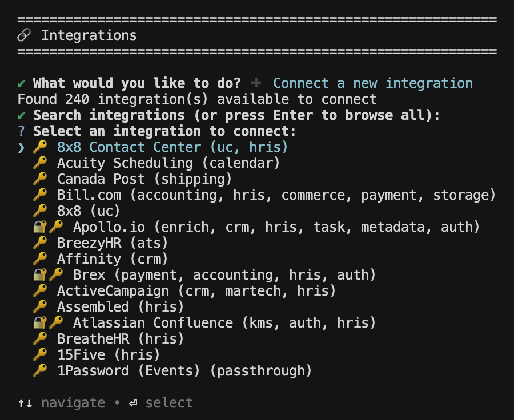
Task: Click 'Select an integration to connect:' prompt
Action: (164, 131)
